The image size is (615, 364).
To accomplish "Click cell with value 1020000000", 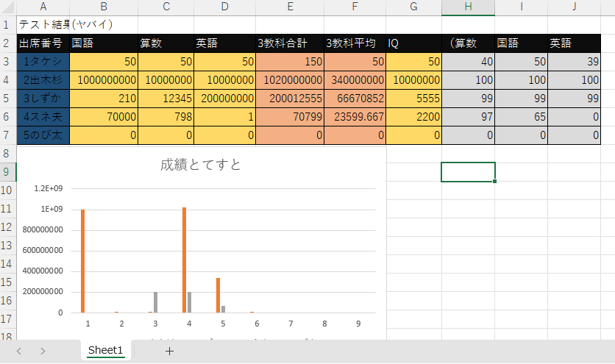I will click(290, 80).
